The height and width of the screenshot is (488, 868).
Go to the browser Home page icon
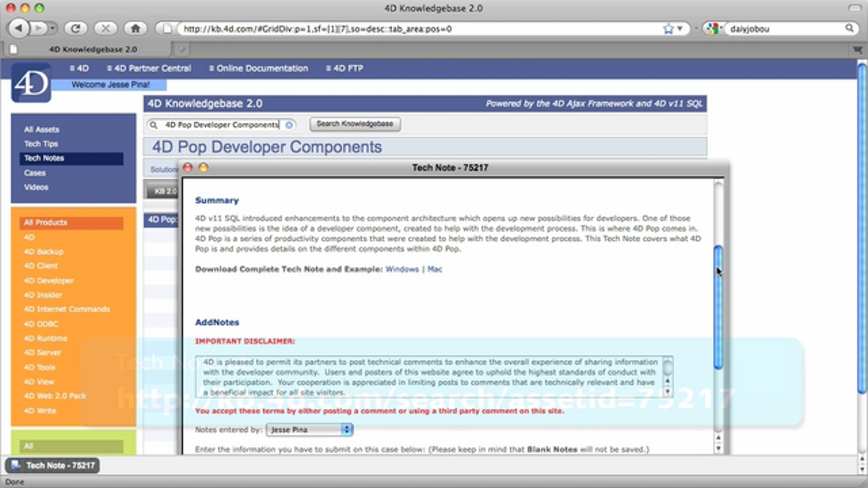(135, 28)
